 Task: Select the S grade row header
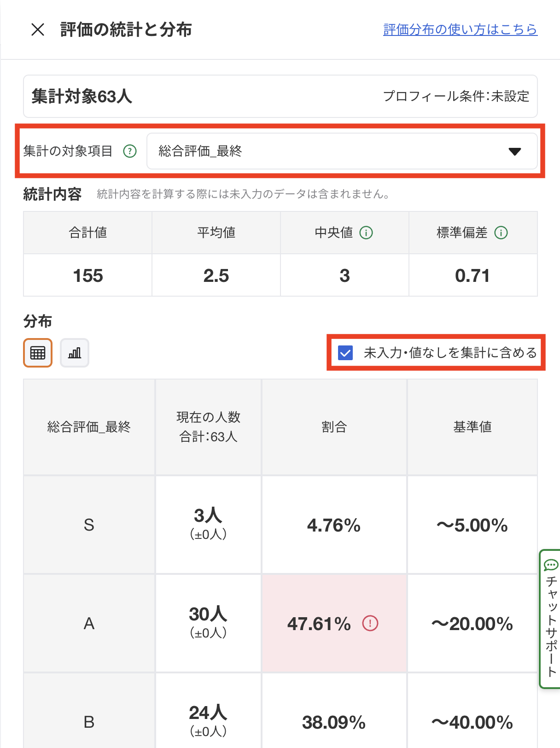pyautogui.click(x=89, y=525)
